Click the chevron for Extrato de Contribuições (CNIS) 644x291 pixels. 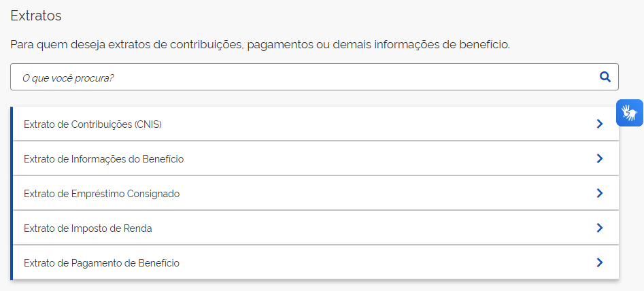(x=600, y=124)
